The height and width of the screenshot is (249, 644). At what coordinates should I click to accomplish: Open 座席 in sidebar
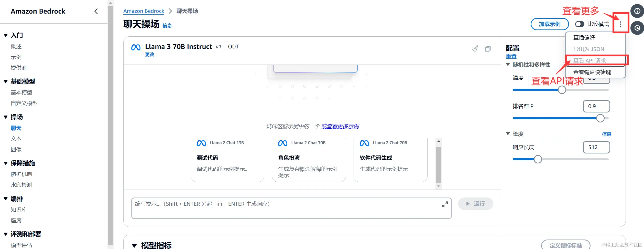click(16, 220)
